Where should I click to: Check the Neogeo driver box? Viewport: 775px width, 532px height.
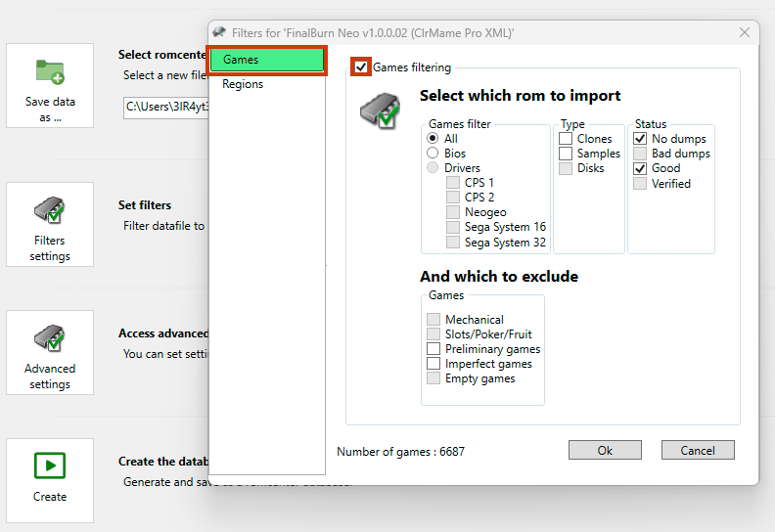pos(453,212)
